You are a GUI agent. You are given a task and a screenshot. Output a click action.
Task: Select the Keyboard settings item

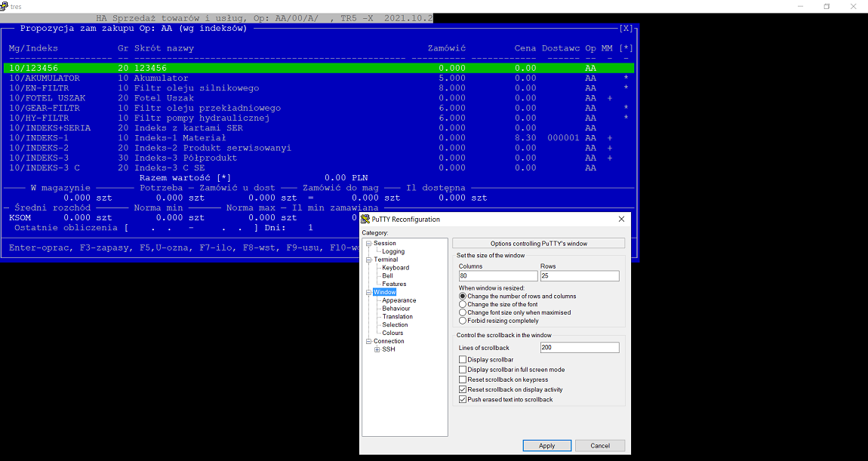396,268
